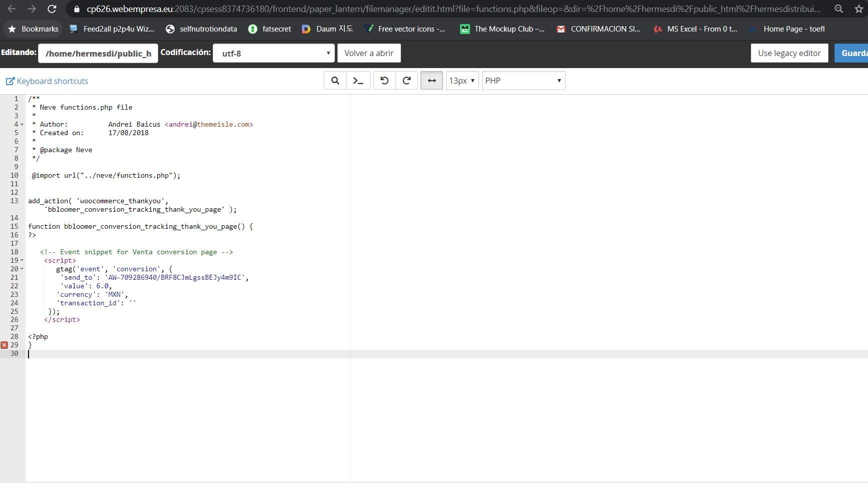
Task: Open CONFIRMACION SI... Gmail bookmark
Action: pos(599,29)
